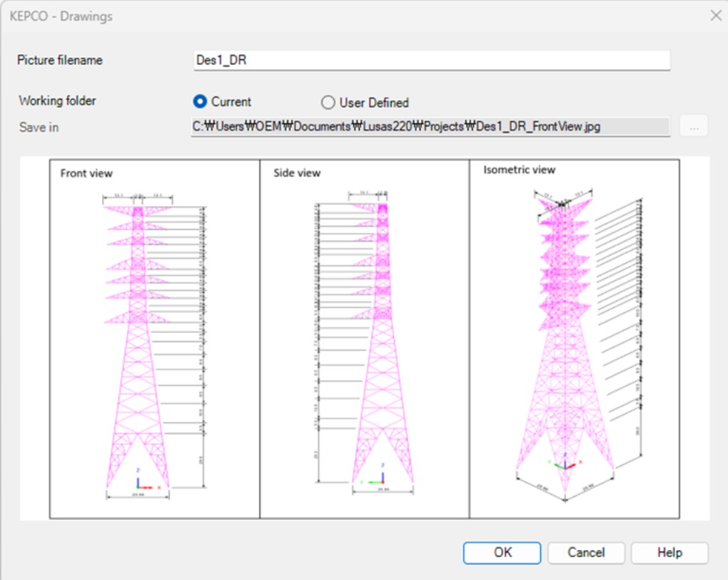Image resolution: width=728 pixels, height=580 pixels.
Task: Click the Isometric view heading text
Action: tap(519, 170)
